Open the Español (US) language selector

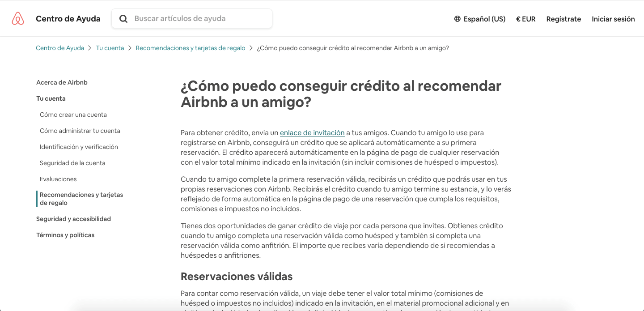click(479, 19)
